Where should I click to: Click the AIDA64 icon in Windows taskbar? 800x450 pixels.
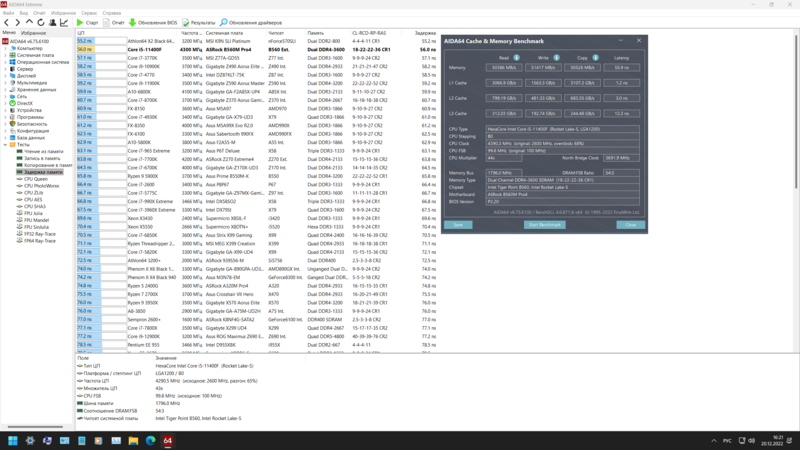(168, 440)
